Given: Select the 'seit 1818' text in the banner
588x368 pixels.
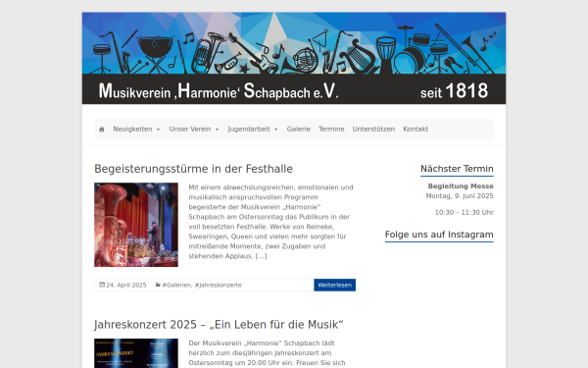Looking at the screenshot, I should (454, 91).
